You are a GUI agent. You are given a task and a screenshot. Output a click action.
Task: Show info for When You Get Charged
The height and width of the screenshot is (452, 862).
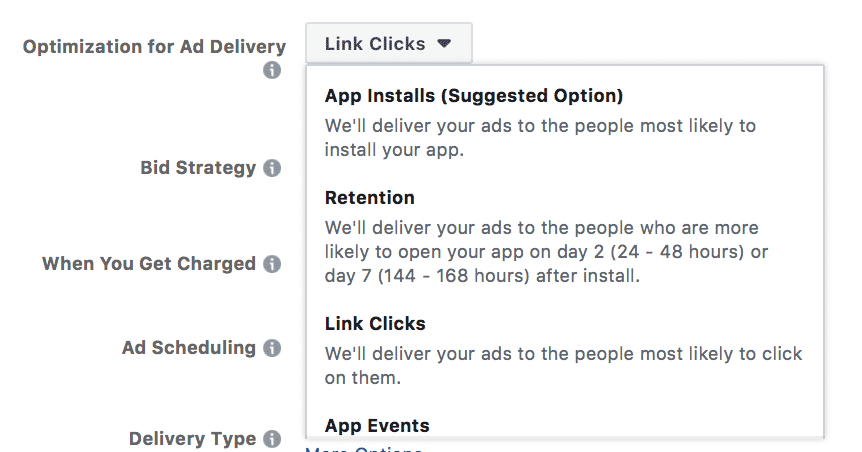(x=272, y=264)
